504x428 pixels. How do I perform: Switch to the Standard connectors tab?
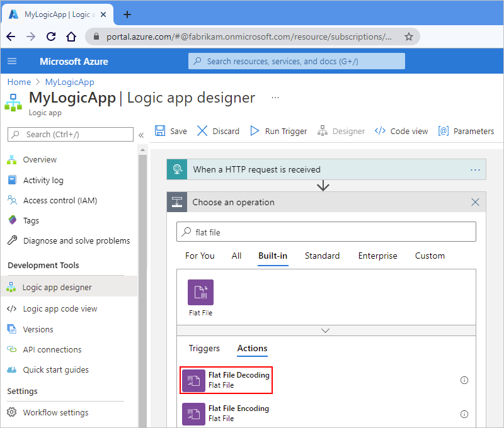(322, 256)
